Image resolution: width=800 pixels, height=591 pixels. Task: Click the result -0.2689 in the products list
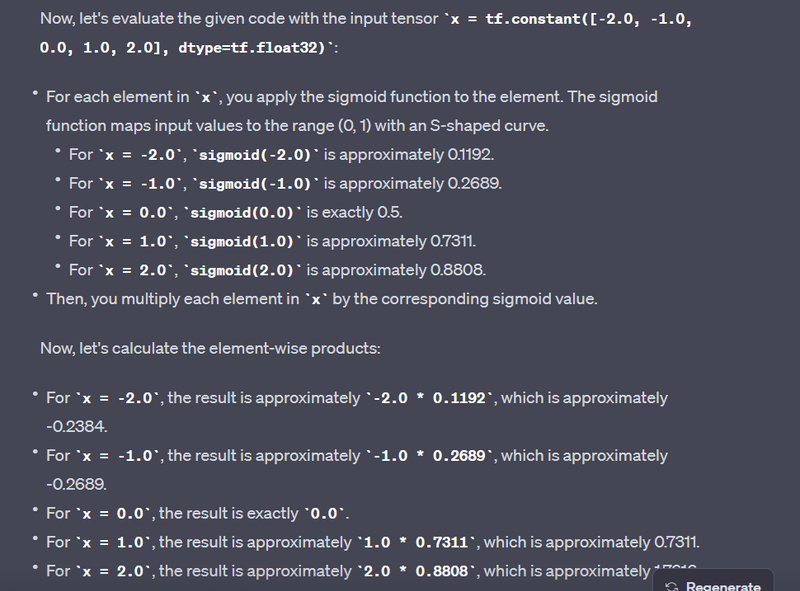pos(76,484)
